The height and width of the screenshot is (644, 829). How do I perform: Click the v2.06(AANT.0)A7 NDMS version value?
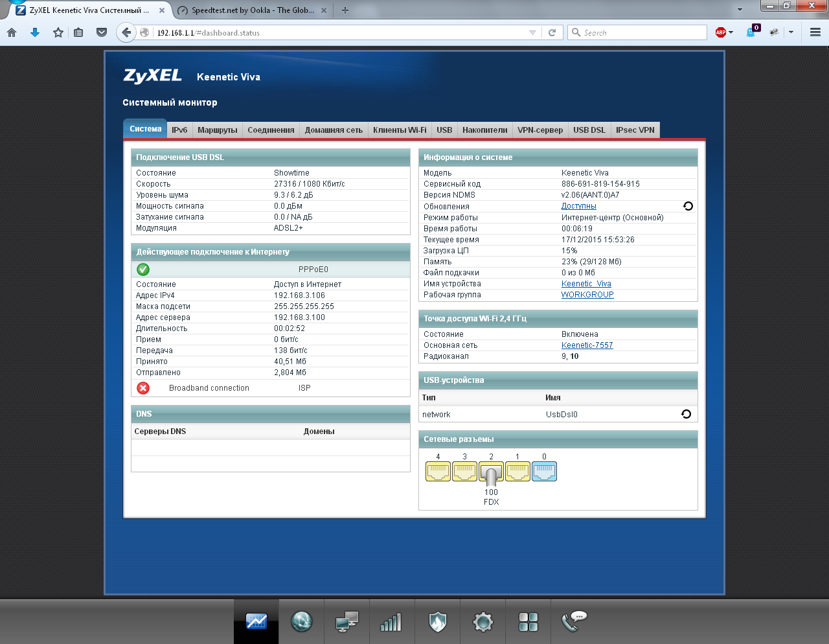click(591, 195)
